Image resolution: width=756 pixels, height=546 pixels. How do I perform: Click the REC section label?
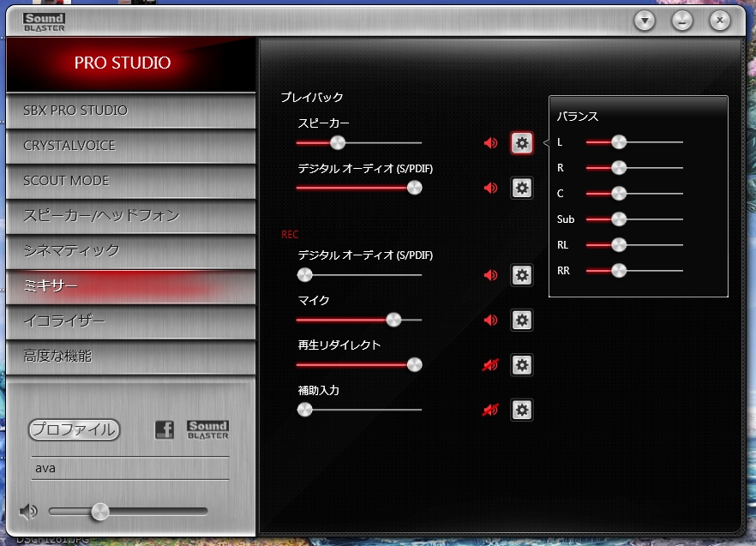click(x=290, y=234)
